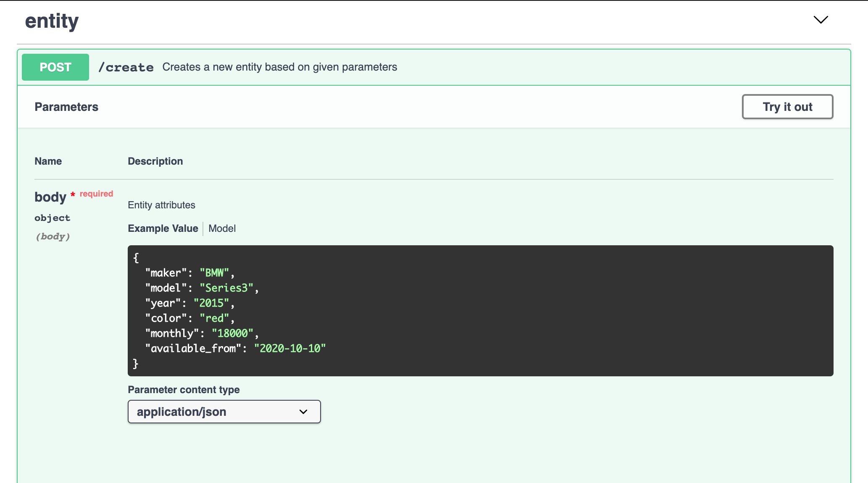Open the Parameter content type dropdown
This screenshot has height=483, width=868.
(224, 412)
